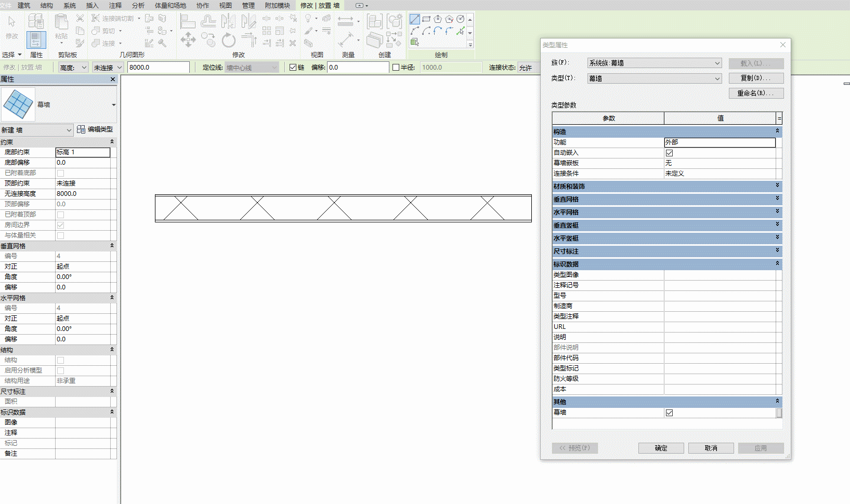The image size is (850, 504).
Task: Select the Pick Faces draw tool
Action: click(x=414, y=42)
